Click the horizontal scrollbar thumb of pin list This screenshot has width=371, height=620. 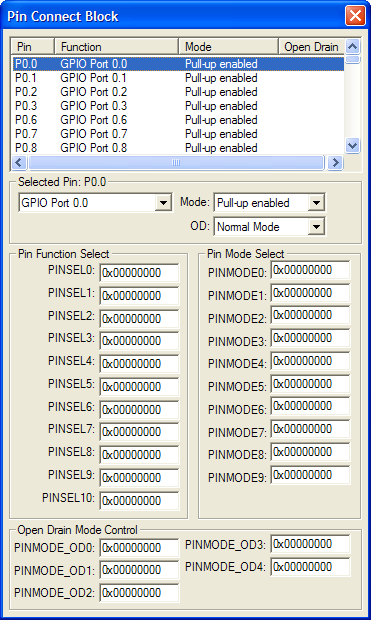(176, 162)
